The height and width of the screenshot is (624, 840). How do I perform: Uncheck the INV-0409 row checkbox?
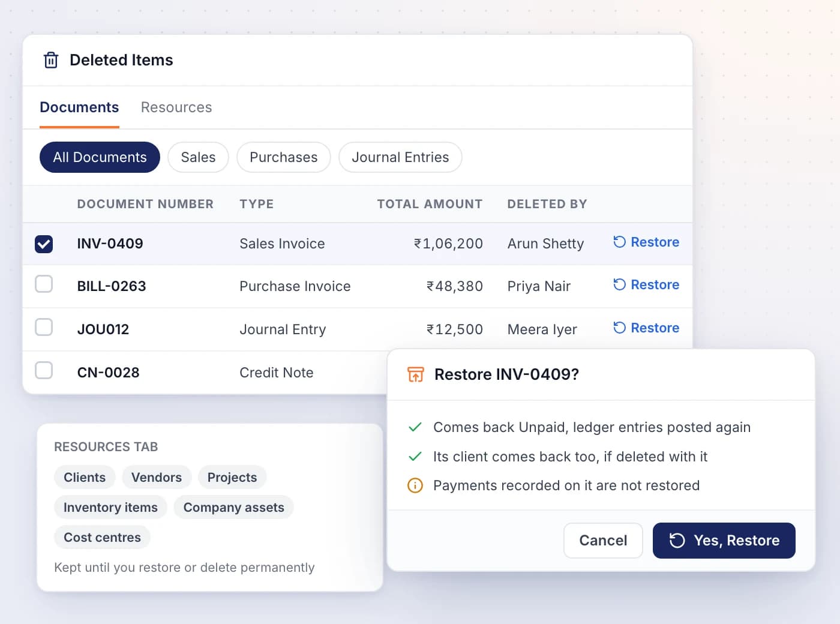point(44,244)
